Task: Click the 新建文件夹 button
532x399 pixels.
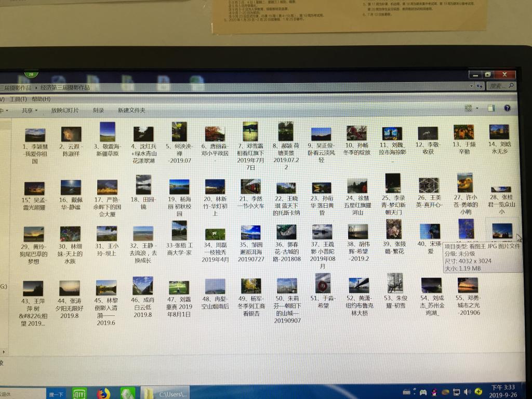Action: 131,110
